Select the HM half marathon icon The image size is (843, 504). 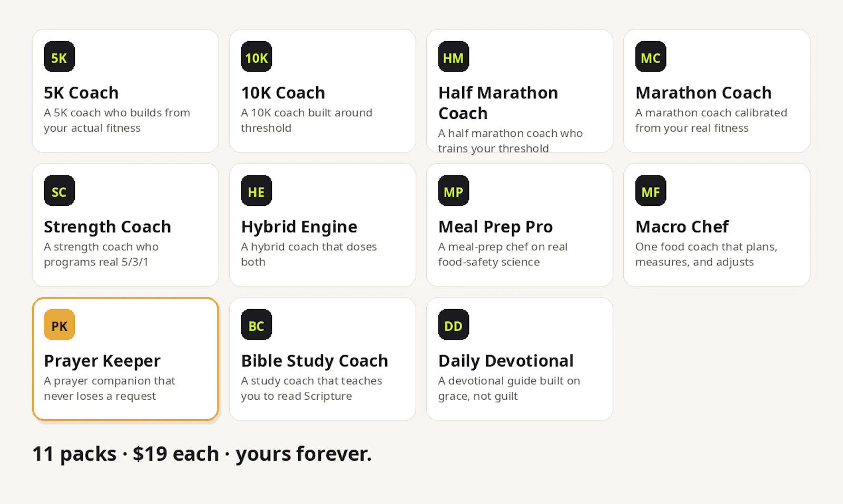453,56
